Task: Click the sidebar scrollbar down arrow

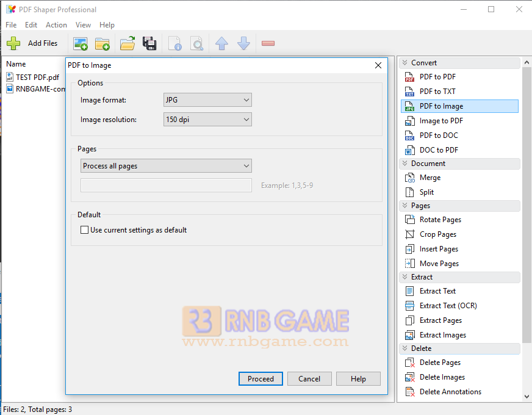Action: coord(527,396)
